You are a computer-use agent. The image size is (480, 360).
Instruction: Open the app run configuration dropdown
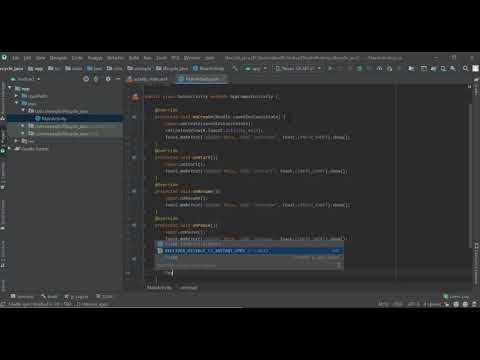click(x=256, y=68)
